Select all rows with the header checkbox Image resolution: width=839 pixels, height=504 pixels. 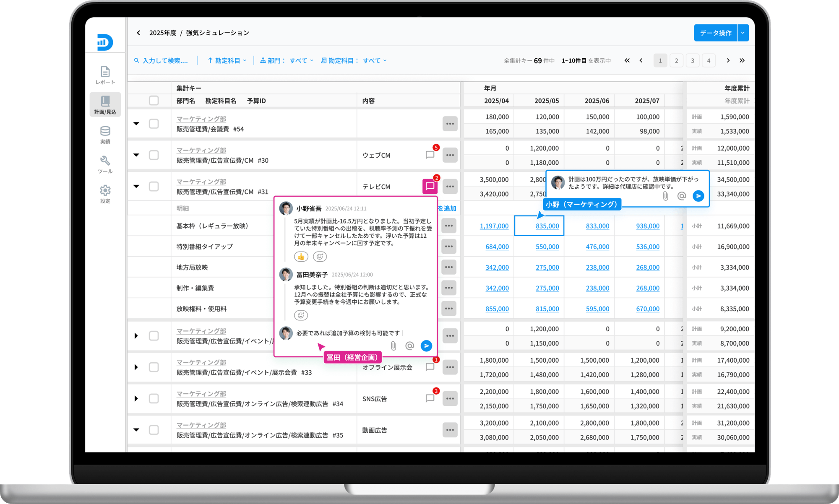click(154, 100)
